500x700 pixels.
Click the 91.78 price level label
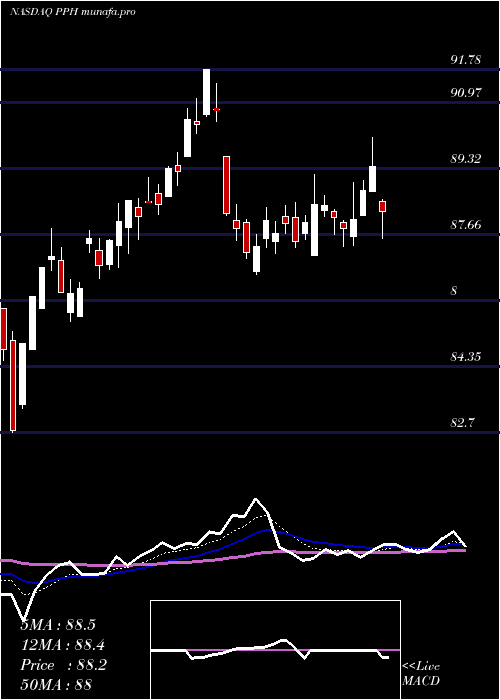[466, 60]
